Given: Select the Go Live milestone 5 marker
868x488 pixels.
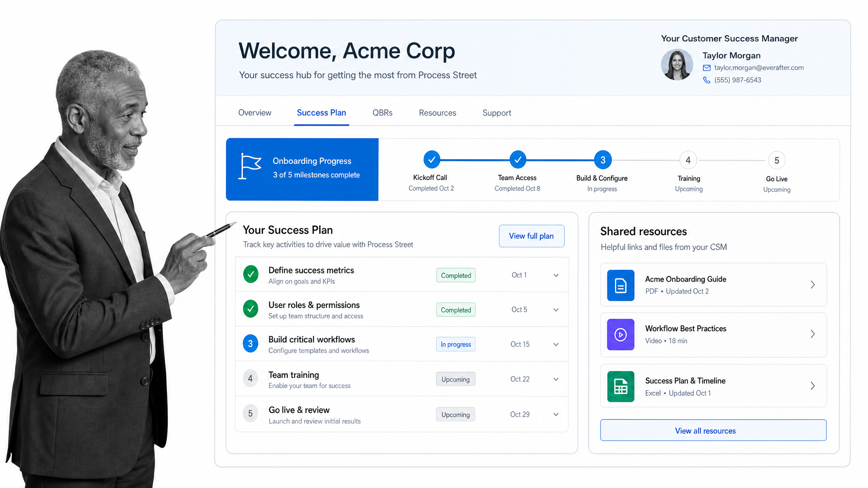Looking at the screenshot, I should coord(776,161).
